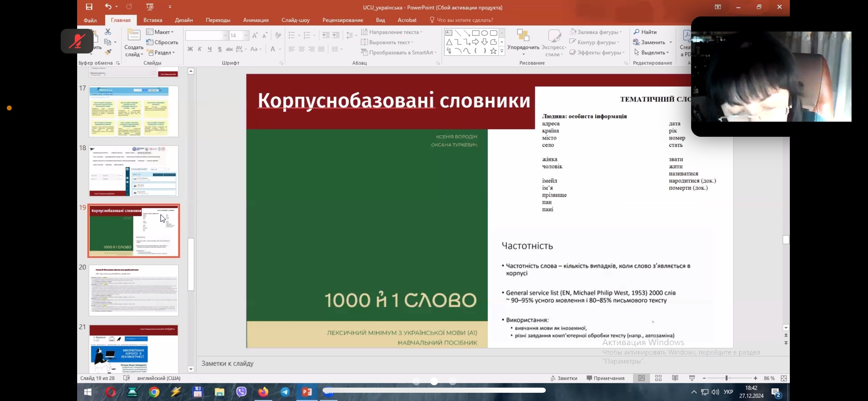The height and width of the screenshot is (401, 868).
Task: Activate the Format Painter brush
Action: (x=108, y=52)
